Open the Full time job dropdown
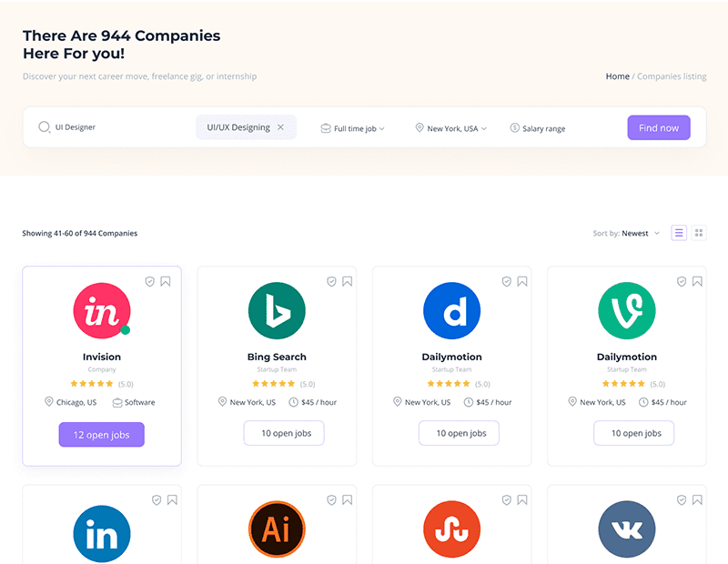This screenshot has width=728, height=564. (353, 128)
